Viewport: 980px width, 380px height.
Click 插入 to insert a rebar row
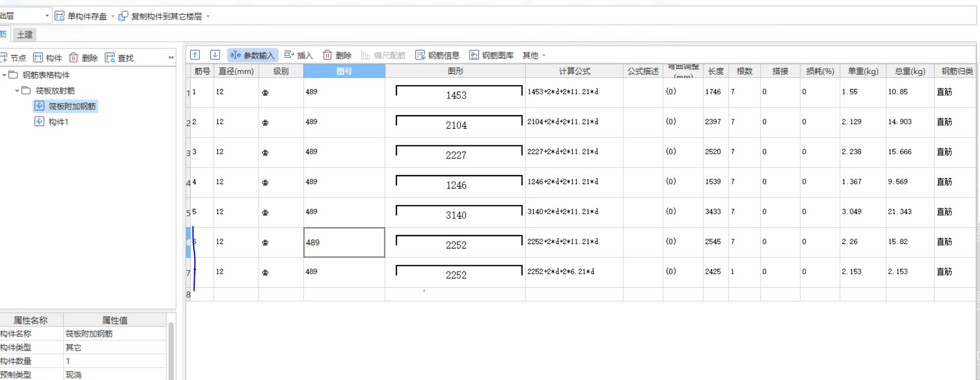298,55
